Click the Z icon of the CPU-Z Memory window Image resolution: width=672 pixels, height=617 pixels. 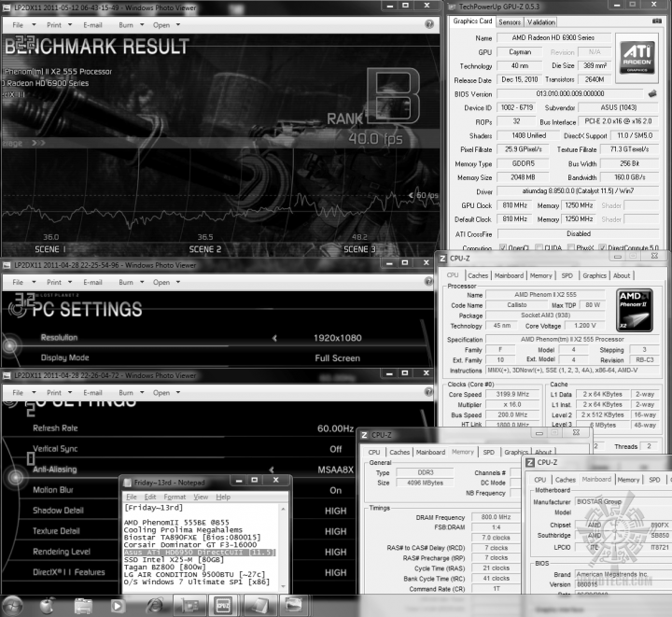[x=364, y=435]
